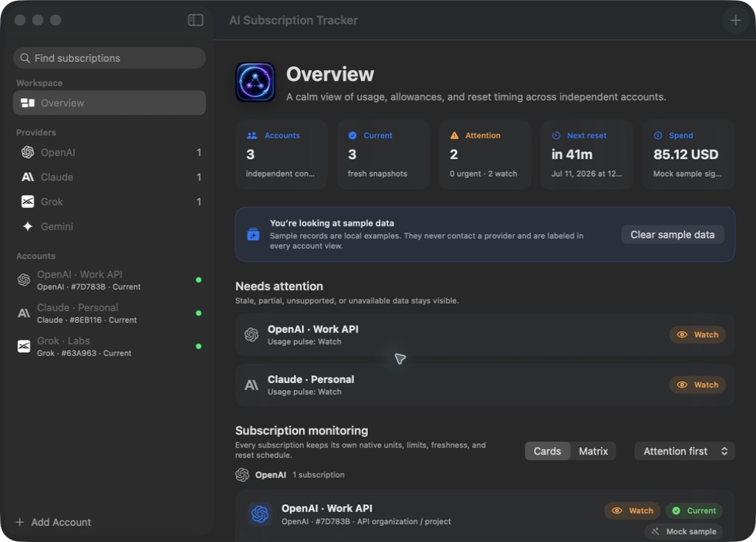Open Claude · Personal account in sidebar
The image size is (756, 542).
(x=110, y=313)
